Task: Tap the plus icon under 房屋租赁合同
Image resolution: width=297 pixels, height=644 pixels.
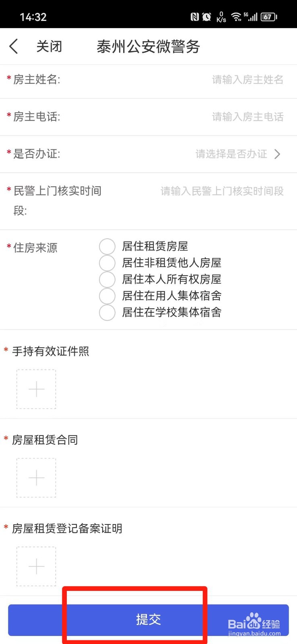Action: [36, 478]
